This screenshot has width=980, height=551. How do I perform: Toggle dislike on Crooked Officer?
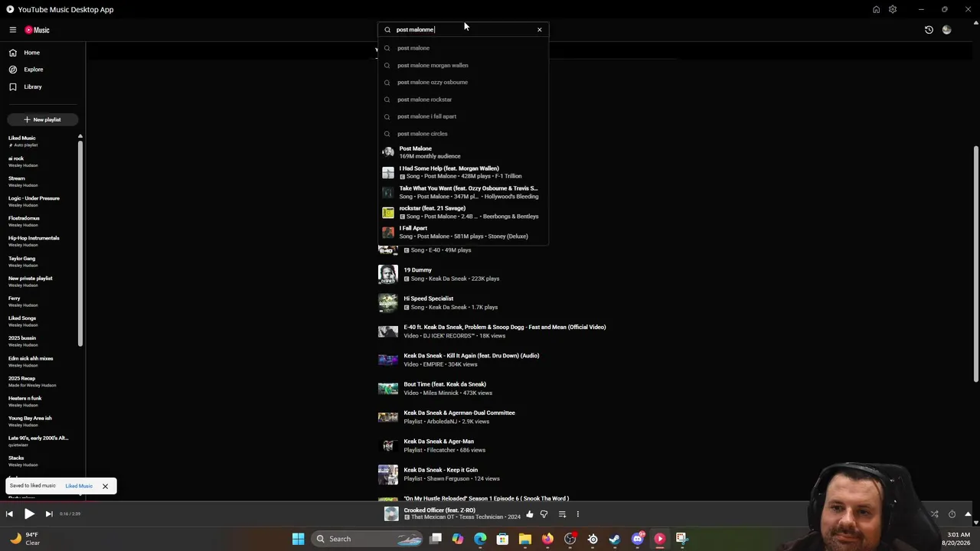pyautogui.click(x=544, y=514)
